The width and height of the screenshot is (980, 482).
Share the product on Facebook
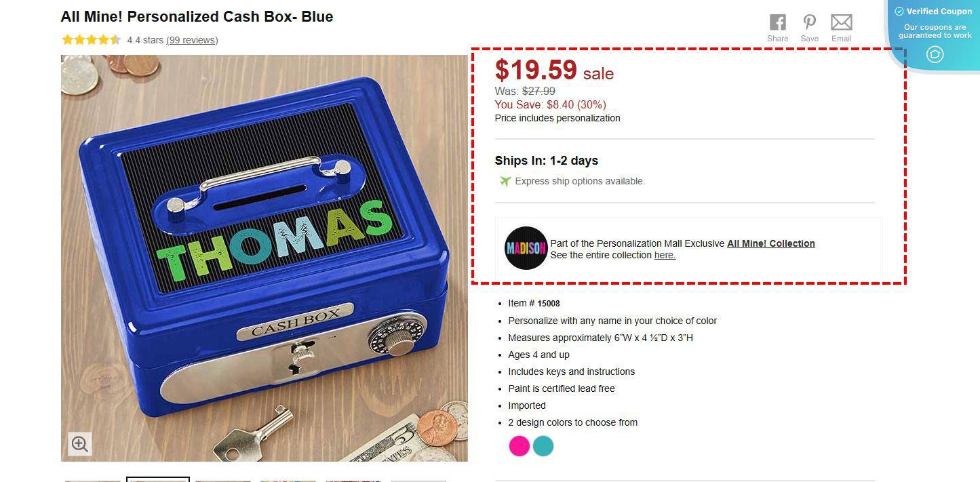click(x=778, y=22)
